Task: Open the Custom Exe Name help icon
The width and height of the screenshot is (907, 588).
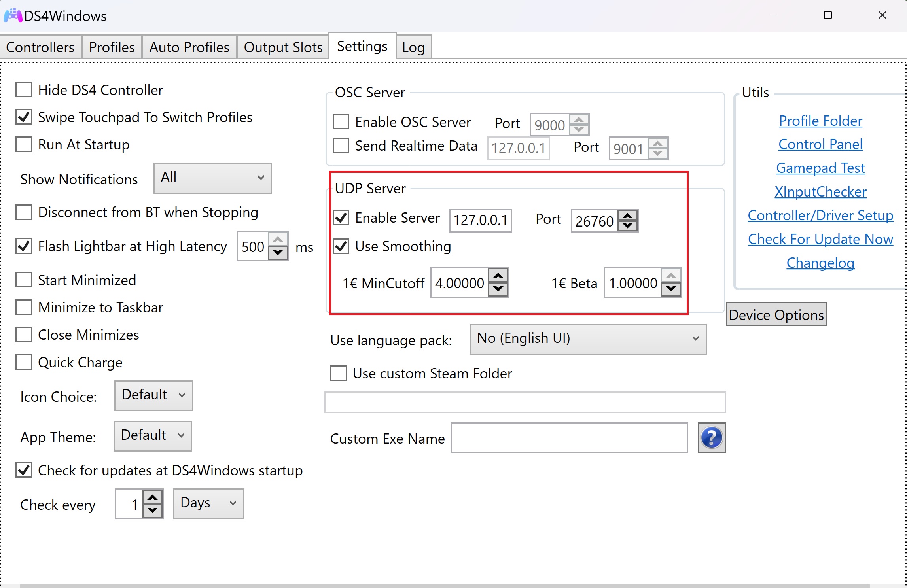Action: (712, 438)
